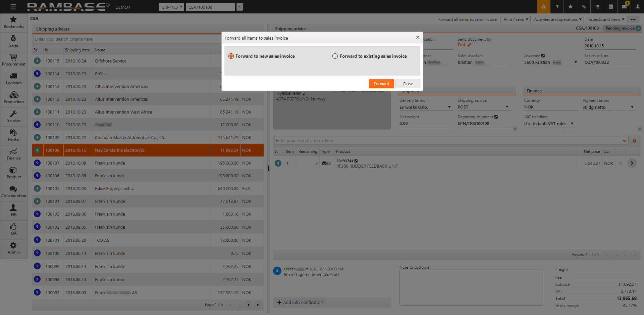Open the help question mark icon
Image resolution: width=644 pixels, height=315 pixels.
557,7
